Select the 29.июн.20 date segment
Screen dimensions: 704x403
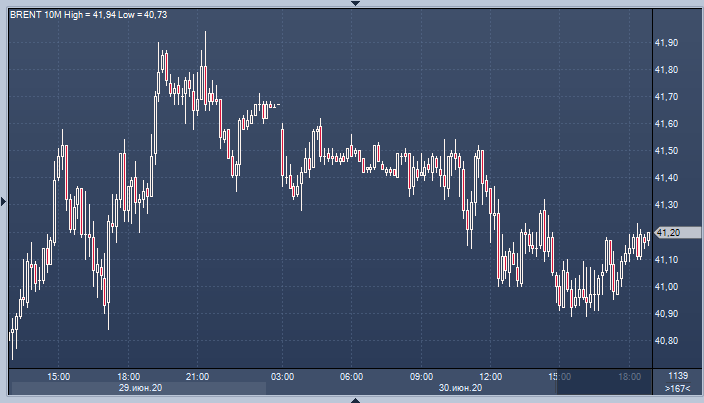point(138,388)
